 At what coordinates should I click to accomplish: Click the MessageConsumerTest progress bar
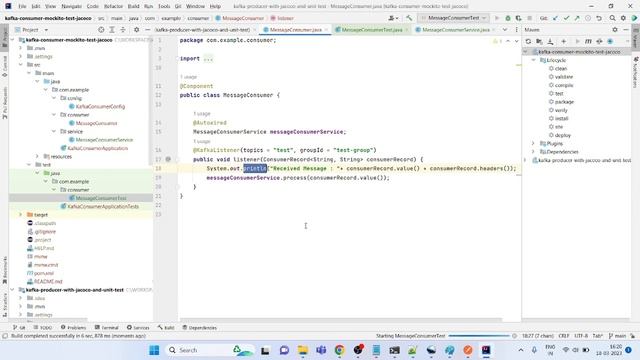(479, 336)
